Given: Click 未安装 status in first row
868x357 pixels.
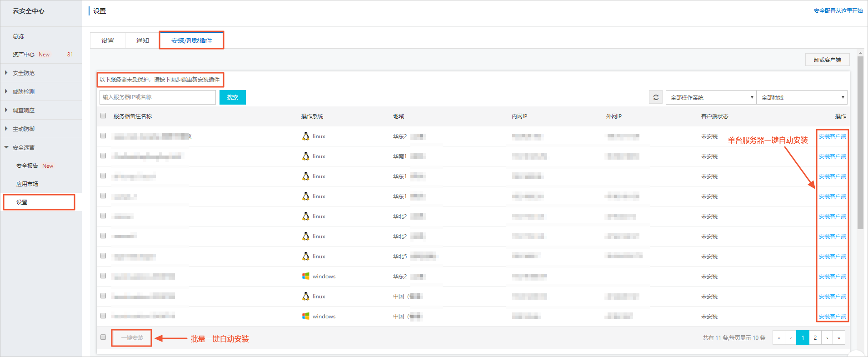Looking at the screenshot, I should 709,136.
